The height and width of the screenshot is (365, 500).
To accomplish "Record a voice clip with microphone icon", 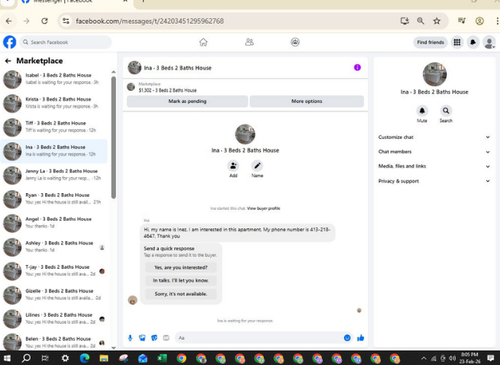I will tap(130, 338).
